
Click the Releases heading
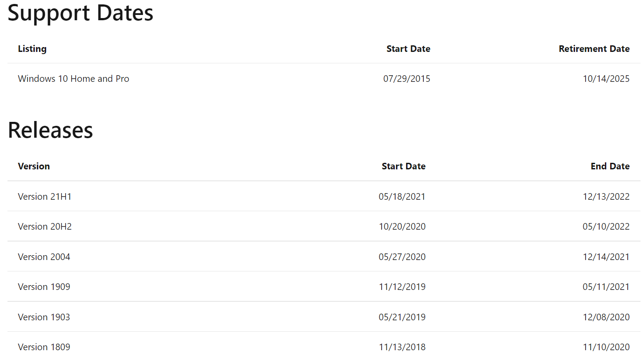[51, 130]
